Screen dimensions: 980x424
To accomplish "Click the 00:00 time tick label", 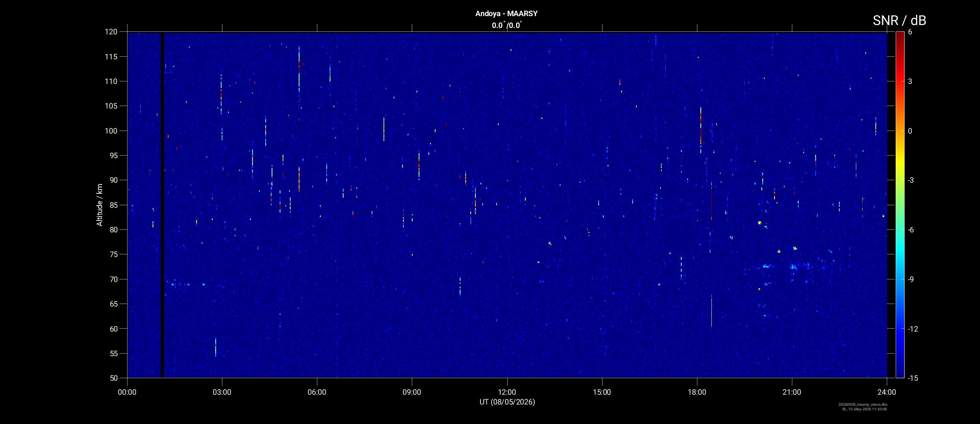I will click(x=127, y=392).
